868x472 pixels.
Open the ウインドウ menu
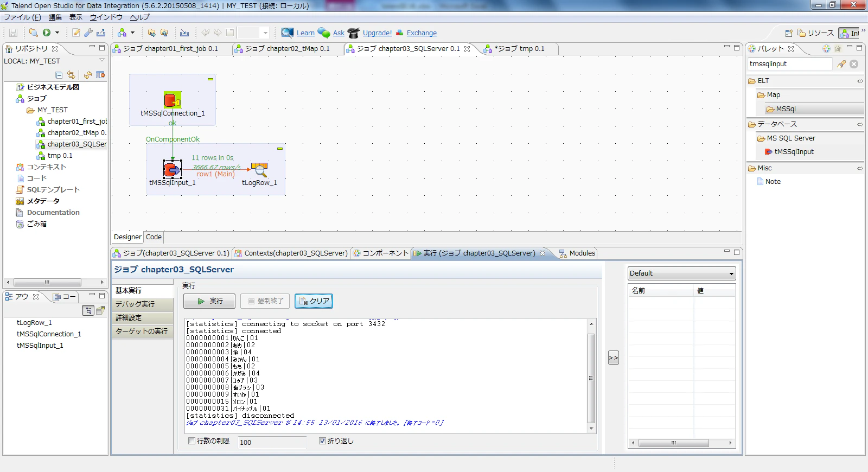(x=106, y=17)
